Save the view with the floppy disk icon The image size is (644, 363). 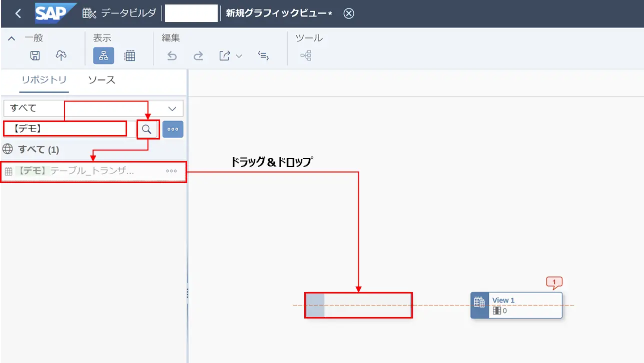35,56
